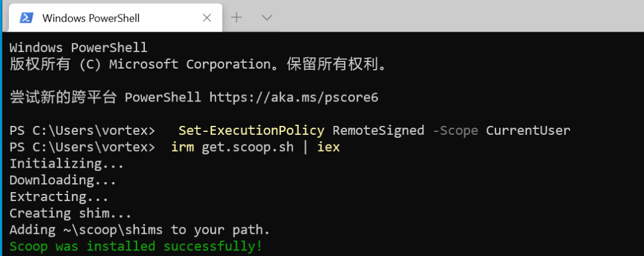Click the RemoteSigned argument
Image resolution: width=644 pixels, height=256 pixels.
(378, 130)
